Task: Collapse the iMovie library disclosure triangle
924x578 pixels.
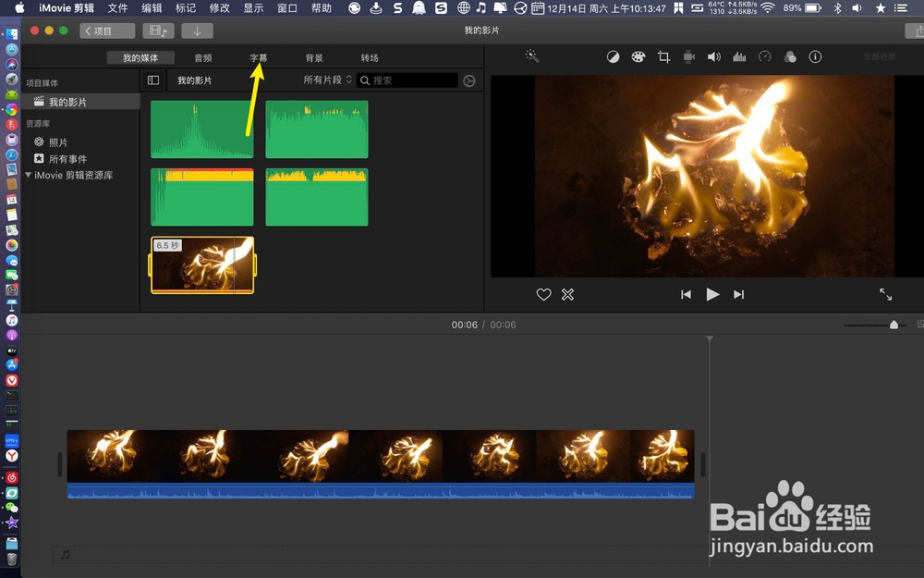Action: 28,175
